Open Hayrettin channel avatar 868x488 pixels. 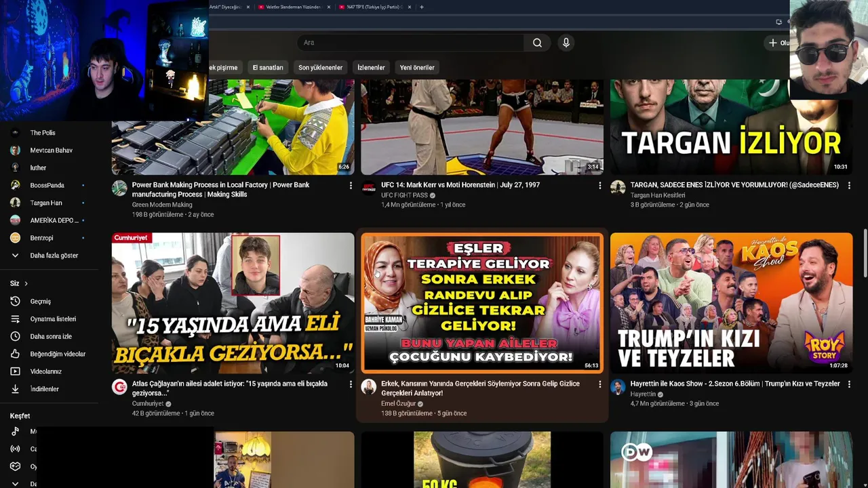tap(618, 387)
